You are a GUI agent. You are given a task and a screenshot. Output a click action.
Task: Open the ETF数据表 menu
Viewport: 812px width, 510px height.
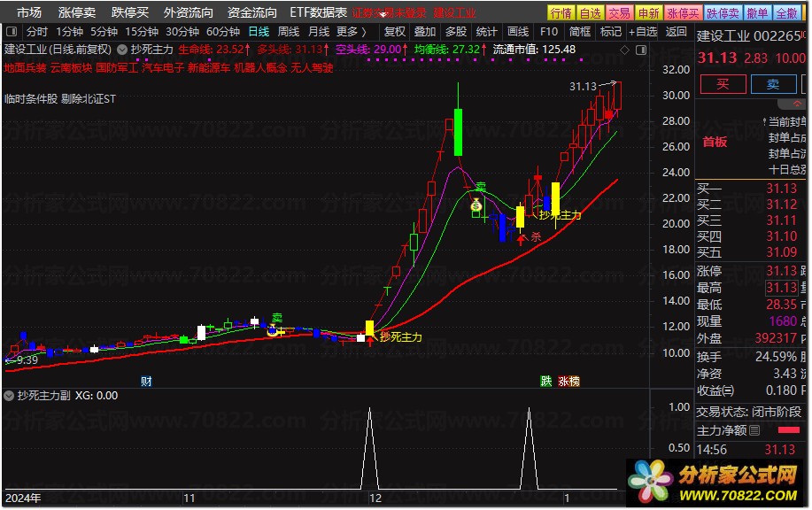(318, 12)
